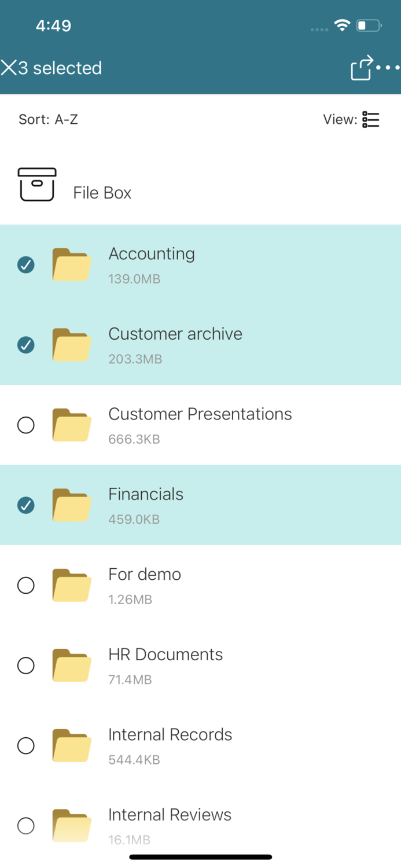Select the HR Documents checkbox
Image resolution: width=401 pixels, height=868 pixels.
25,665
